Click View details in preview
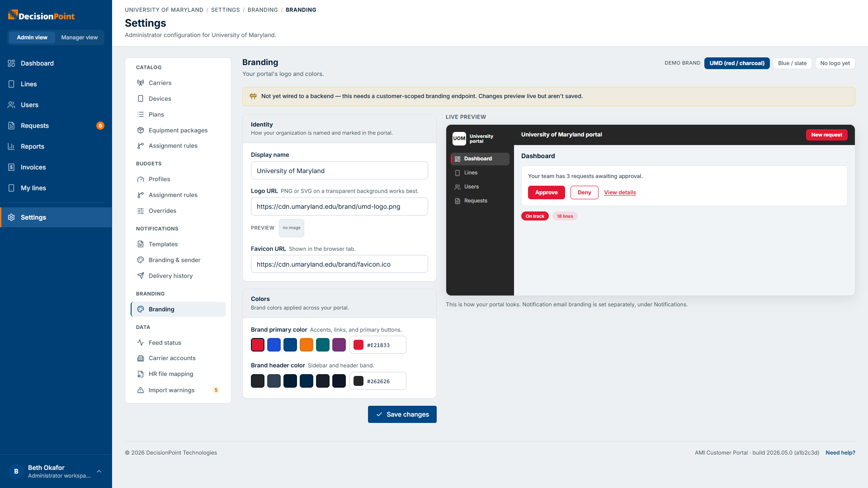 pyautogui.click(x=620, y=192)
